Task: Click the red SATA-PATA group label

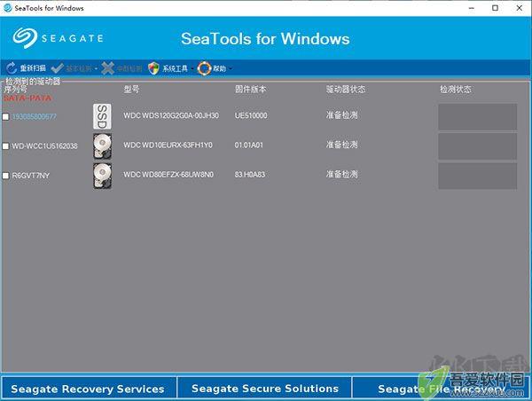Action: [27, 98]
